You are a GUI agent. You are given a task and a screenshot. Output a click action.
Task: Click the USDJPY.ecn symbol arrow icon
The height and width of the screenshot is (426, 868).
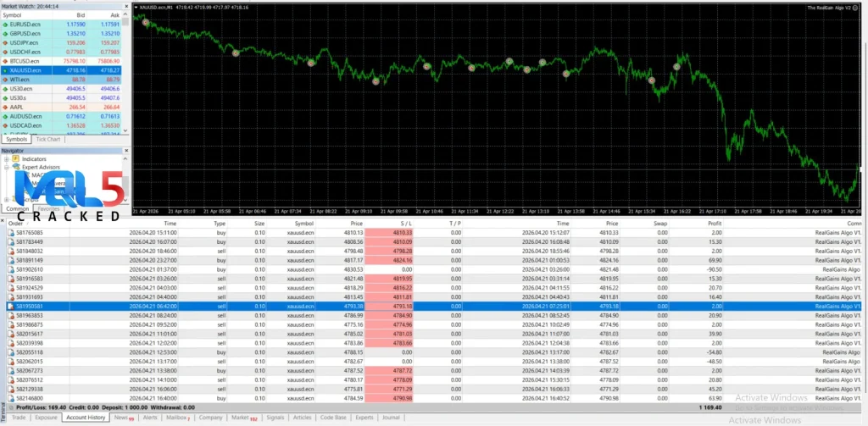click(x=5, y=42)
